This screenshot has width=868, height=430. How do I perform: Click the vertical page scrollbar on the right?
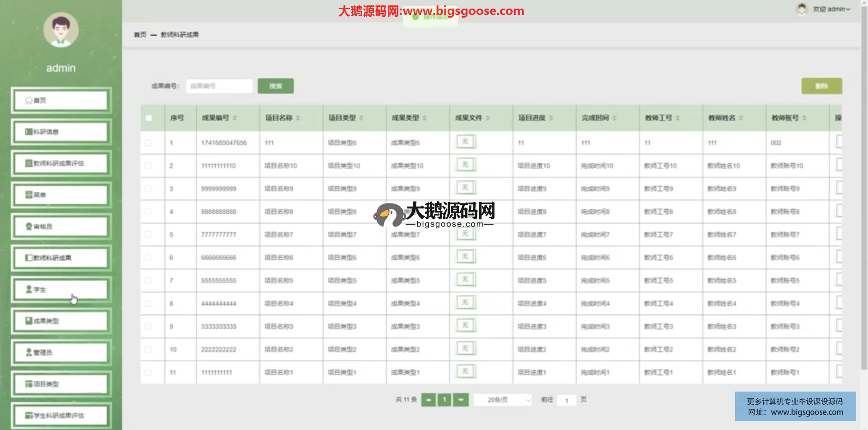coord(864,181)
